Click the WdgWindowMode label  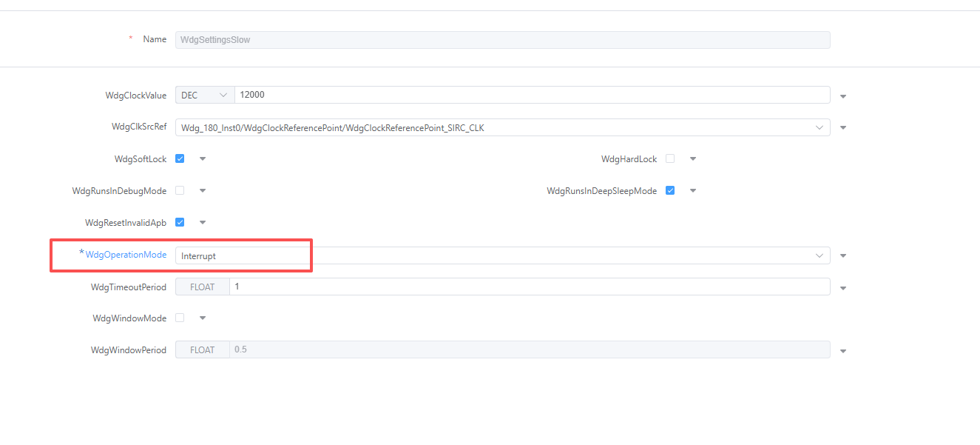(129, 318)
